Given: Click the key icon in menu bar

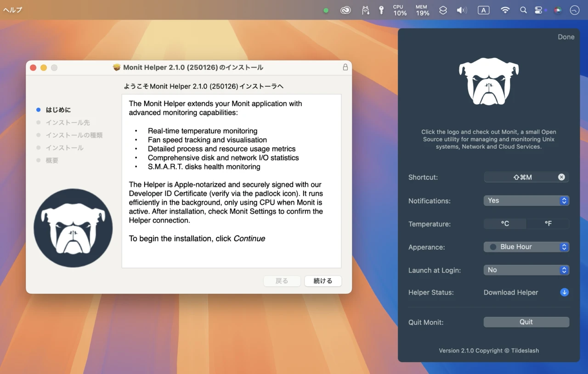Looking at the screenshot, I should (381, 10).
